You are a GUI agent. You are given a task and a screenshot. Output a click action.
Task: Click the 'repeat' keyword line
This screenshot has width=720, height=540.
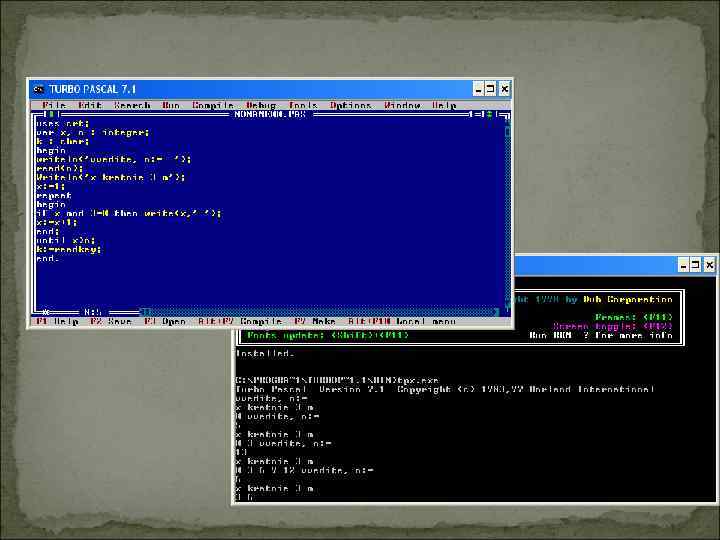(x=54, y=196)
